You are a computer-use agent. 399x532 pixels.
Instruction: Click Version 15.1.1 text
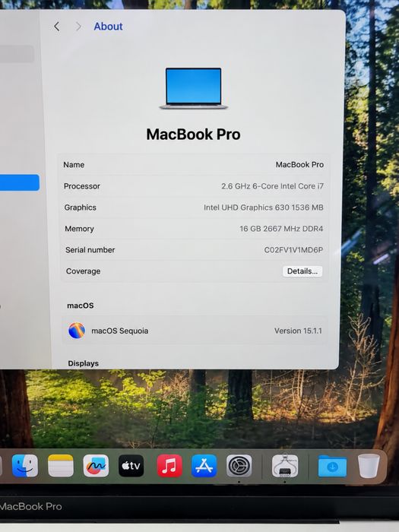[x=298, y=331]
